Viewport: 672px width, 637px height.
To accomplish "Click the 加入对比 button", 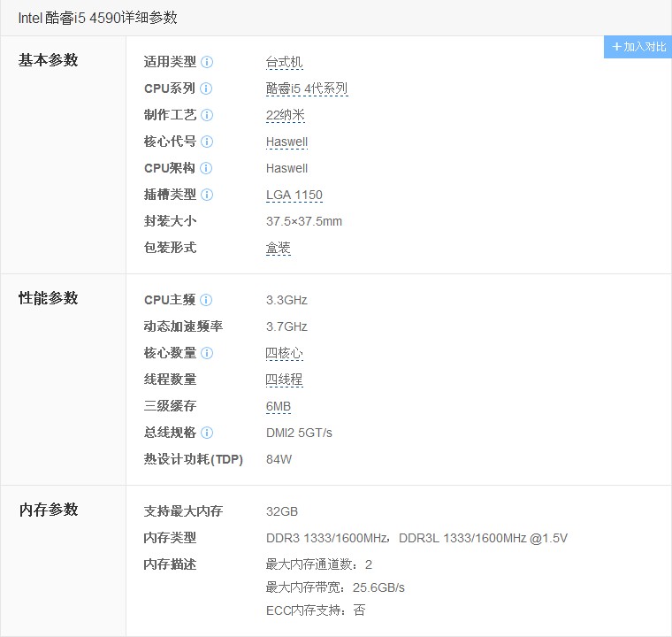I will coord(638,47).
